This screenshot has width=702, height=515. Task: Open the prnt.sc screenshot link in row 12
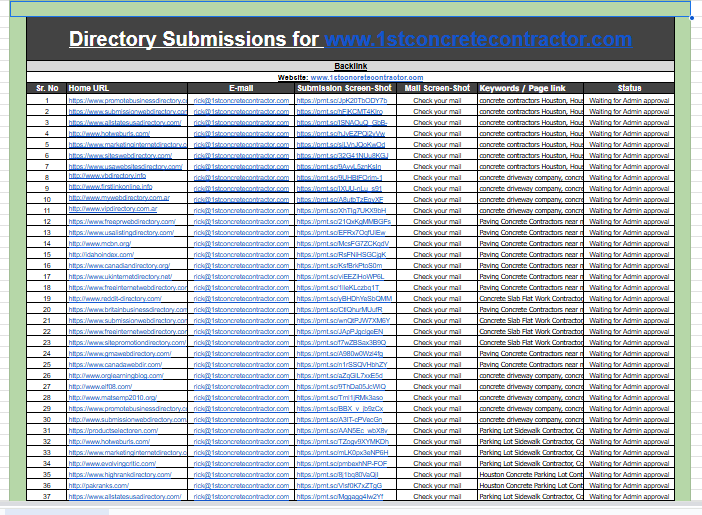343,222
